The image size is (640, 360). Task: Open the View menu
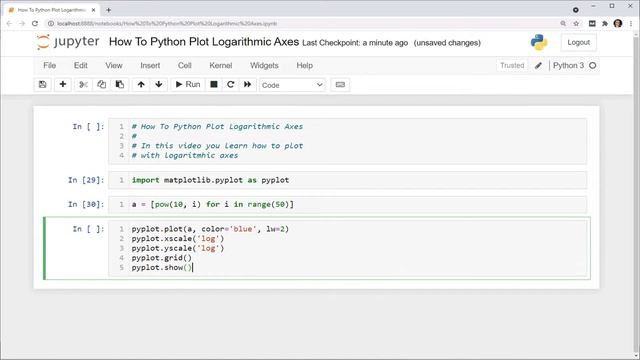pyautogui.click(x=114, y=65)
